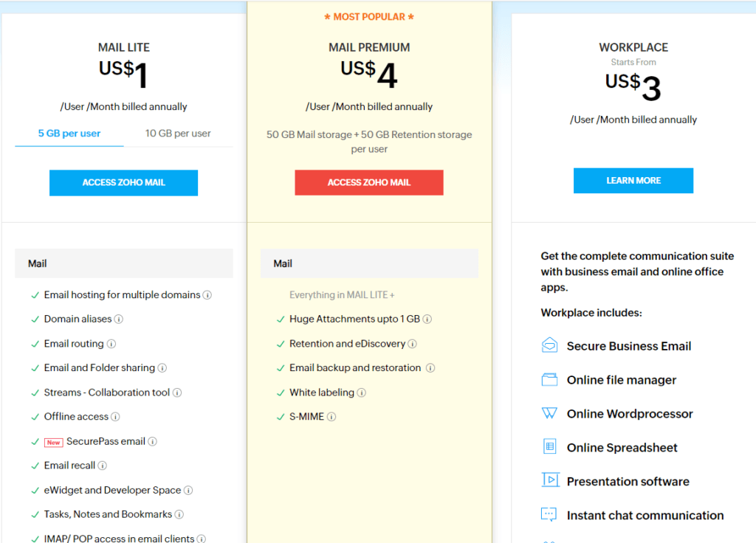Click red Access Zoho Mail for Mail Premium
The image size is (756, 543).
[x=369, y=183]
